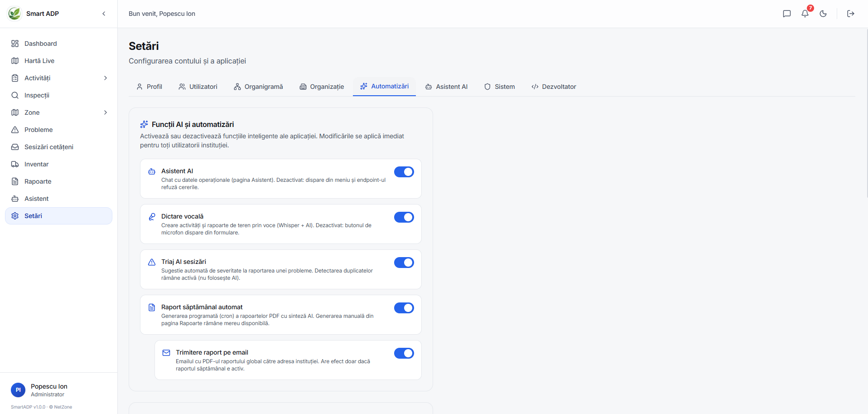
Task: Click the microphone icon on Dictare vocală
Action: [152, 217]
